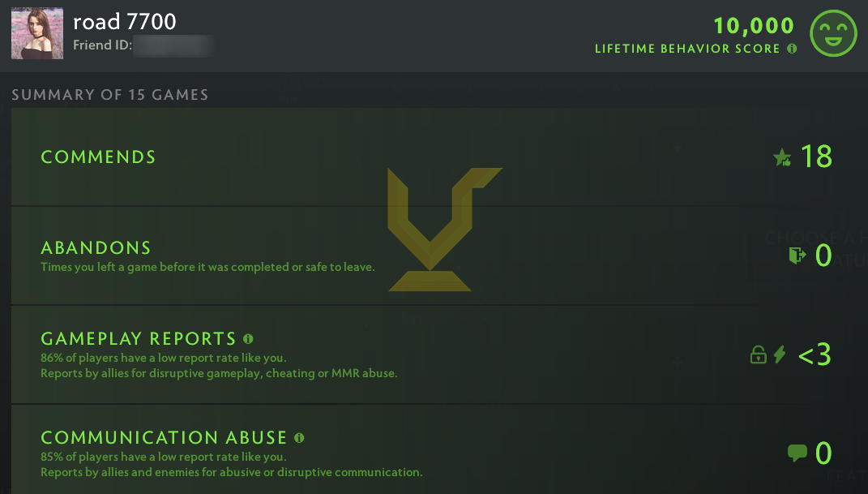Click the player name road 7700
This screenshot has width=868, height=494.
coord(125,22)
